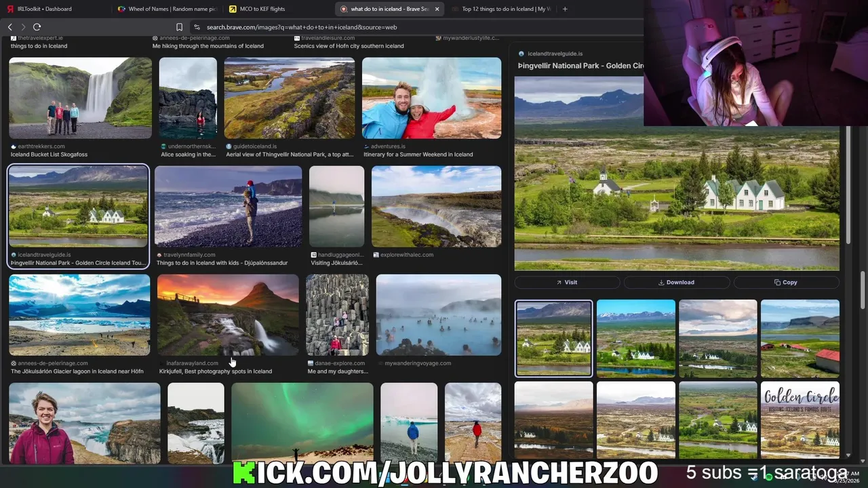Open the Visiting Jökulsárlón image from handluggageonly
Screen dimensions: 868x488
pyautogui.click(x=337, y=207)
